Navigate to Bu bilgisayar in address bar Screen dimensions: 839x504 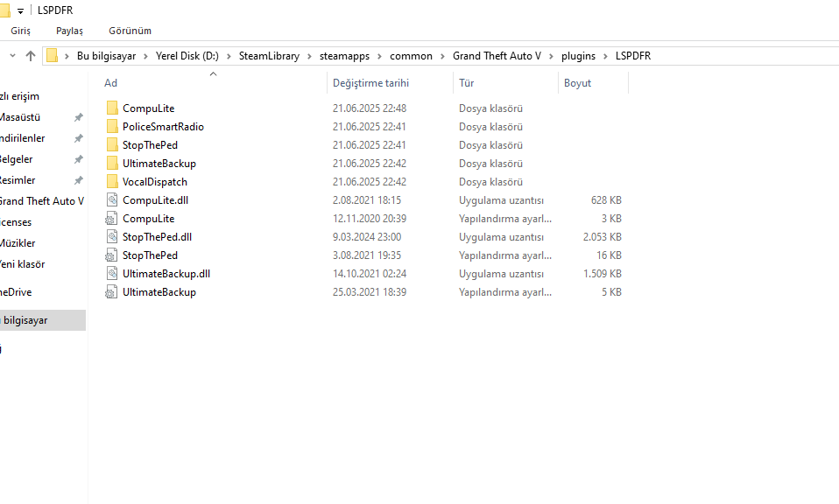107,56
